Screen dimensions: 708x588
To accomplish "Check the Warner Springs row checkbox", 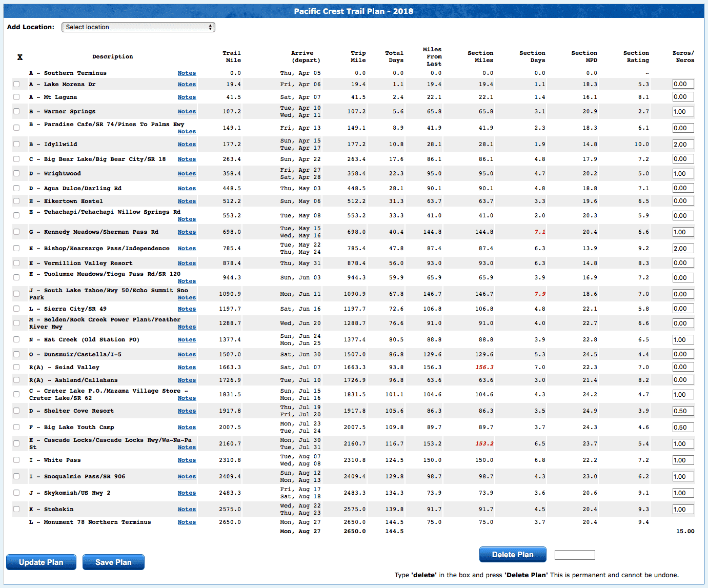I will click(x=16, y=111).
